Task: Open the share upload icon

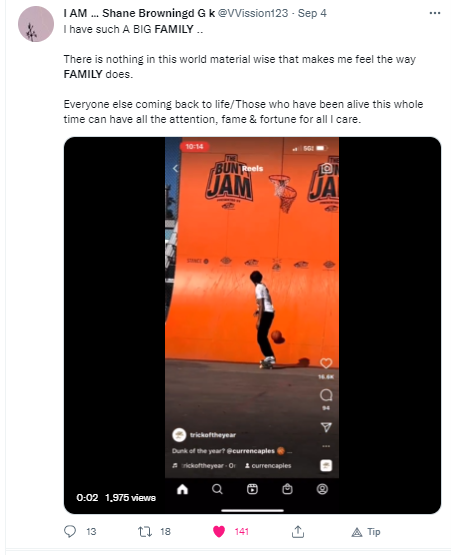Action: point(298,531)
